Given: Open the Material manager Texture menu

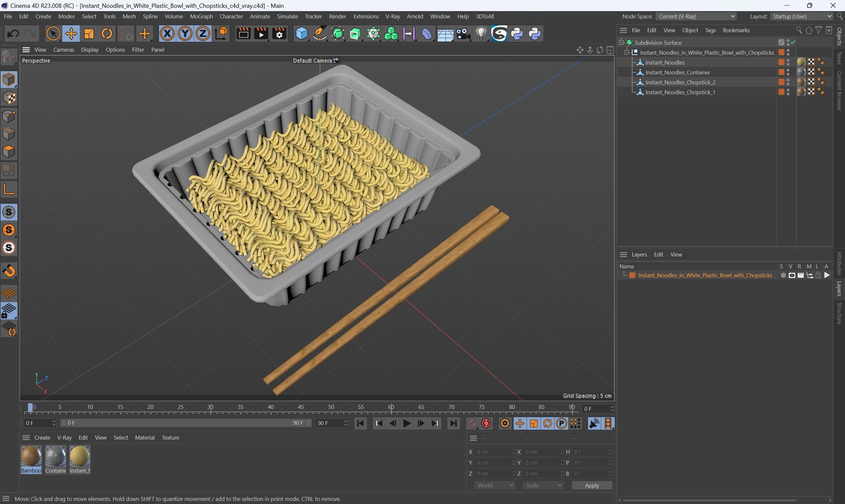Looking at the screenshot, I should [x=170, y=438].
